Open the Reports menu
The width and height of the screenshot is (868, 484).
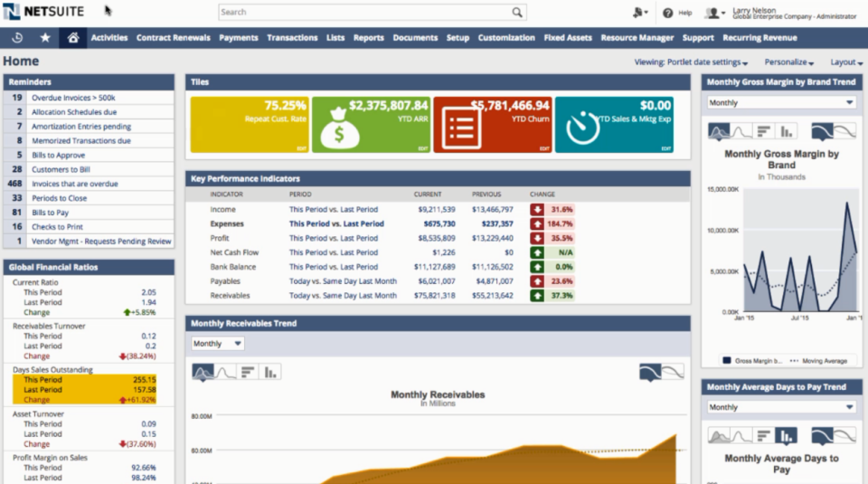click(x=368, y=38)
